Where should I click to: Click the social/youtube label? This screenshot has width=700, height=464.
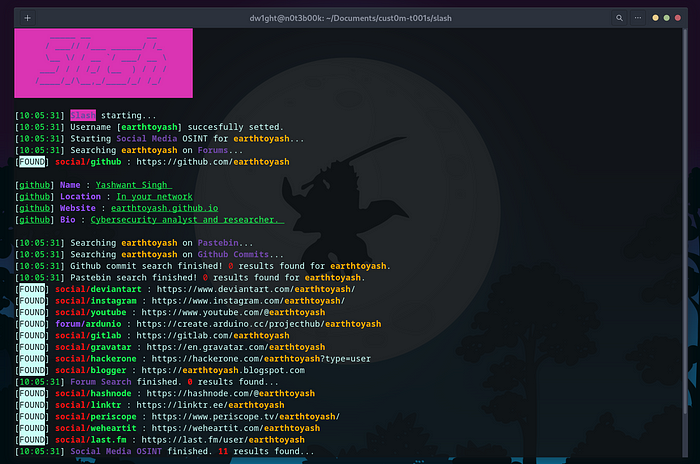point(91,312)
